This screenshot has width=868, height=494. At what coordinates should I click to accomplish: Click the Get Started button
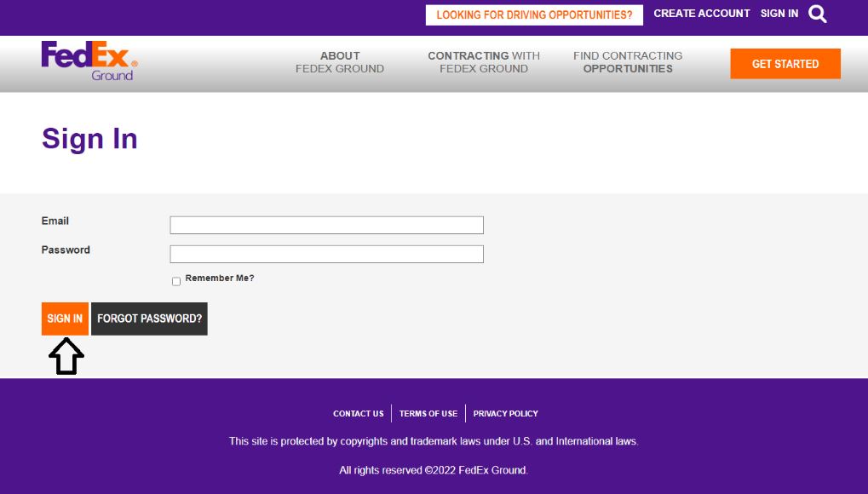pyautogui.click(x=785, y=64)
